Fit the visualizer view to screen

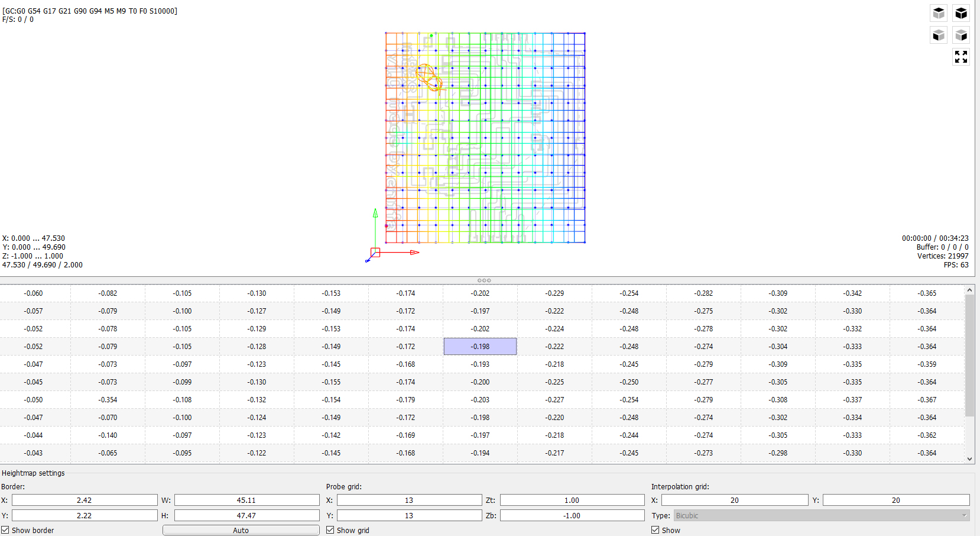[961, 57]
